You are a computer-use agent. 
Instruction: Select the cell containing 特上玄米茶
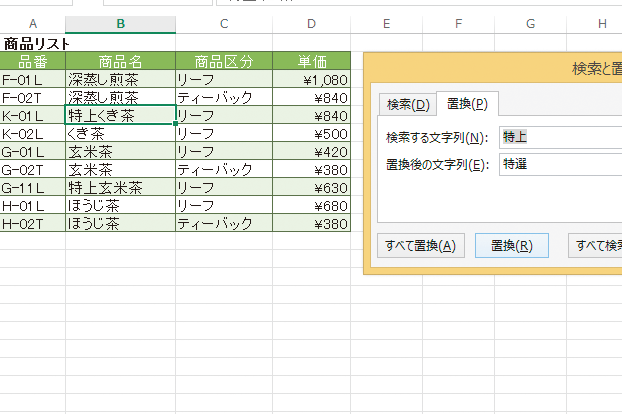pyautogui.click(x=120, y=187)
